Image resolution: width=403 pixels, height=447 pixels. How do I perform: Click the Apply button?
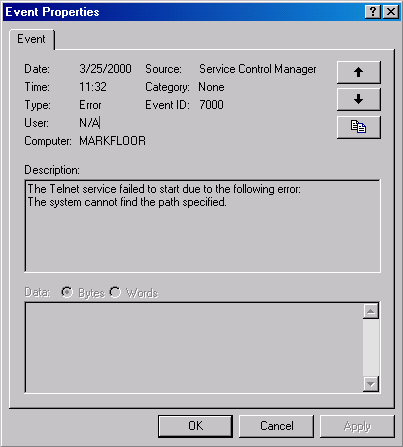(357, 426)
